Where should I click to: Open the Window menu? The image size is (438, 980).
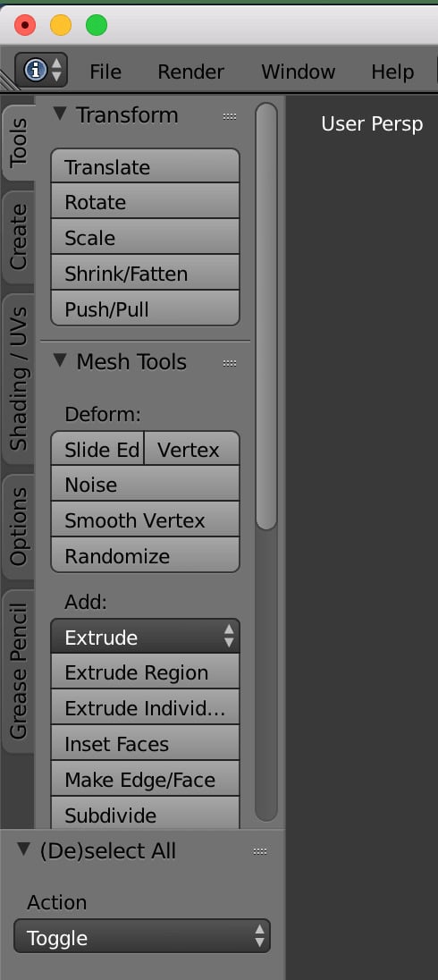click(x=298, y=72)
